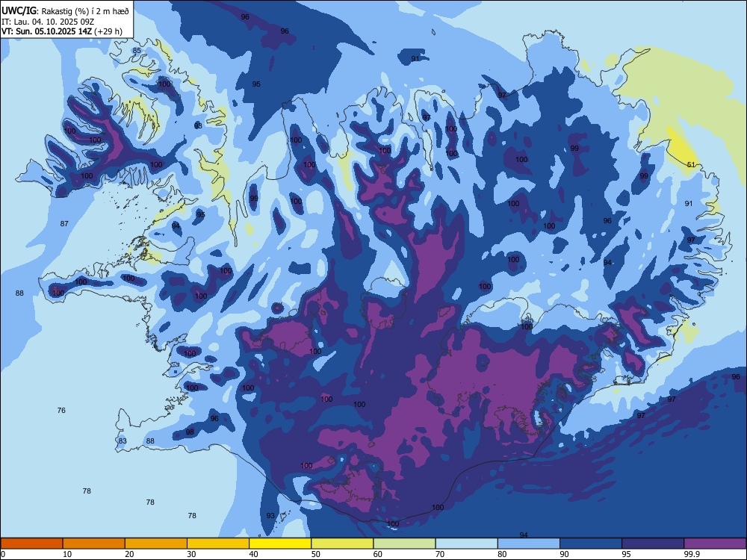Click the 10–20 orange legend swatch
The height and width of the screenshot is (560, 747).
[94, 544]
